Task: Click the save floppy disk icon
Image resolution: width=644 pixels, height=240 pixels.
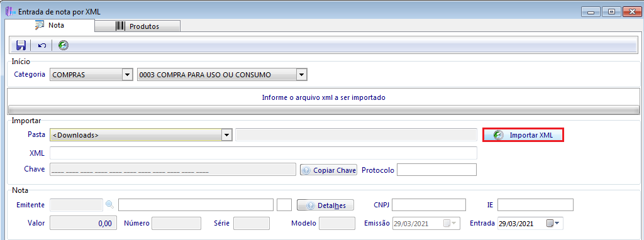Action: (21, 45)
